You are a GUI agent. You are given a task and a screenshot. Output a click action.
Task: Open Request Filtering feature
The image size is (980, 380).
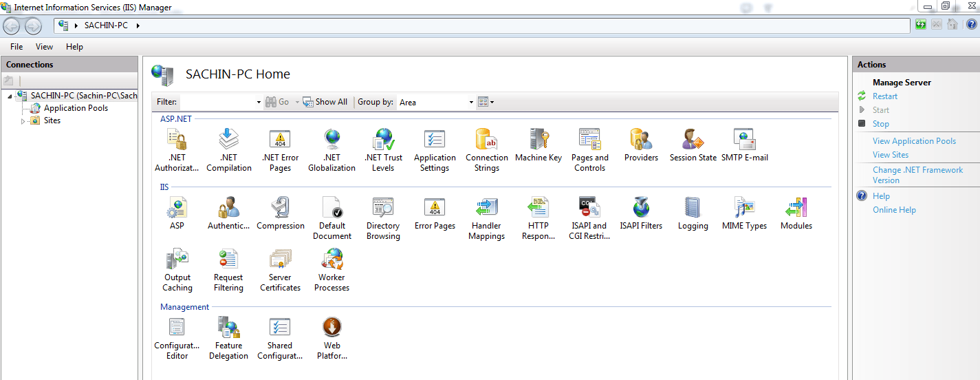pyautogui.click(x=228, y=270)
